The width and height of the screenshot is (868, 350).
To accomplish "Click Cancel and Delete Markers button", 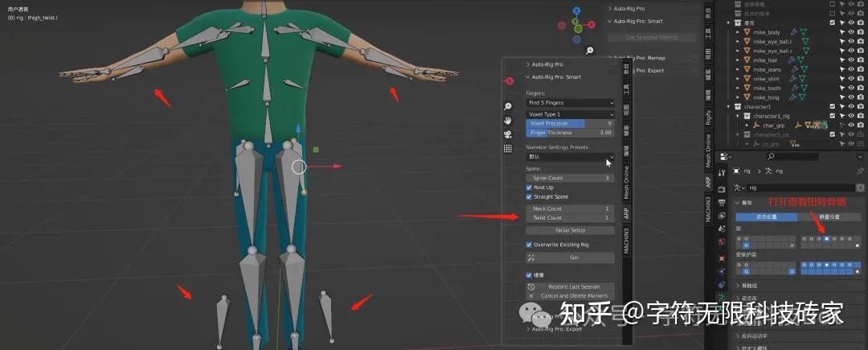I will pos(570,296).
